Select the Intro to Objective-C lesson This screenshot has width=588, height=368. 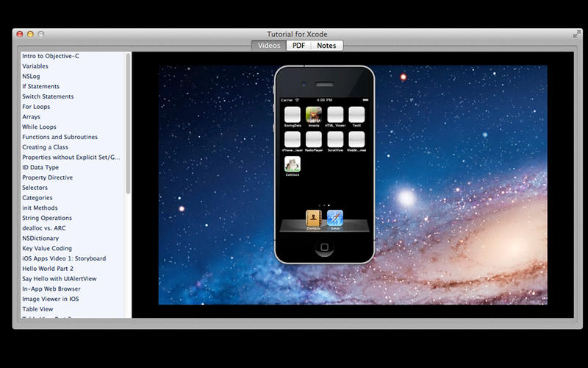[50, 56]
